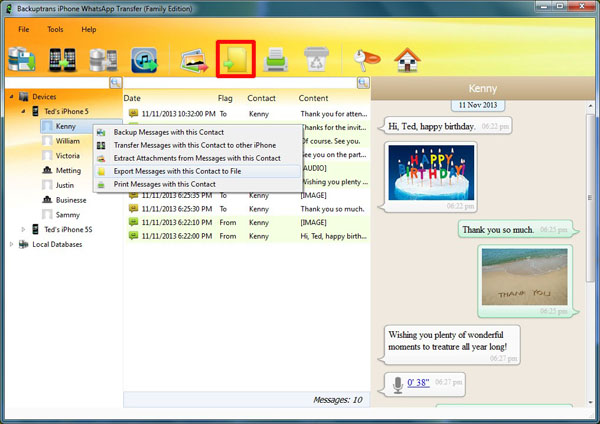Click the message icon of the 10:32:00 PM row
This screenshot has width=600, height=424.
tap(133, 113)
